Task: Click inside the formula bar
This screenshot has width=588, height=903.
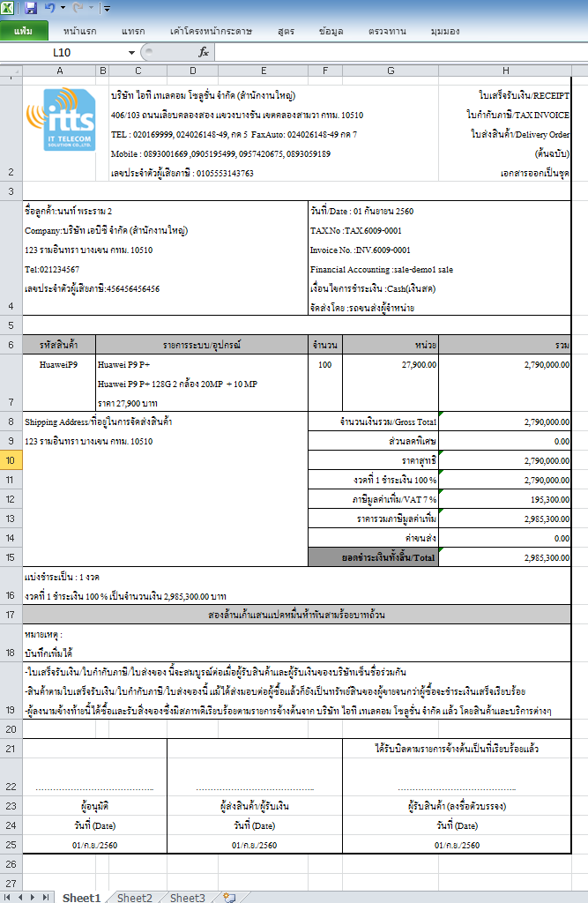Action: click(x=400, y=52)
